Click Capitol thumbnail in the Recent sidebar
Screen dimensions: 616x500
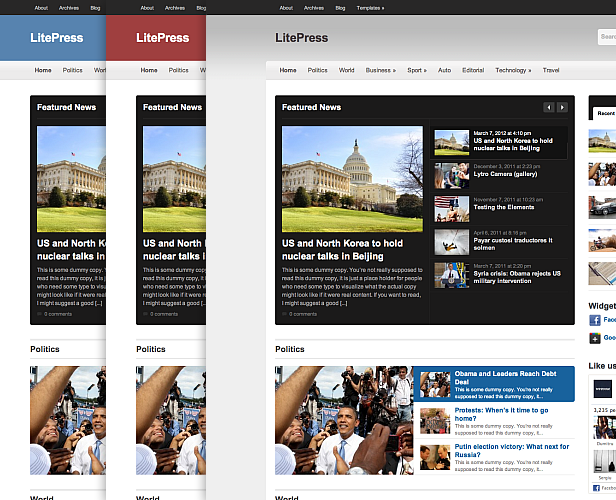coord(602,141)
